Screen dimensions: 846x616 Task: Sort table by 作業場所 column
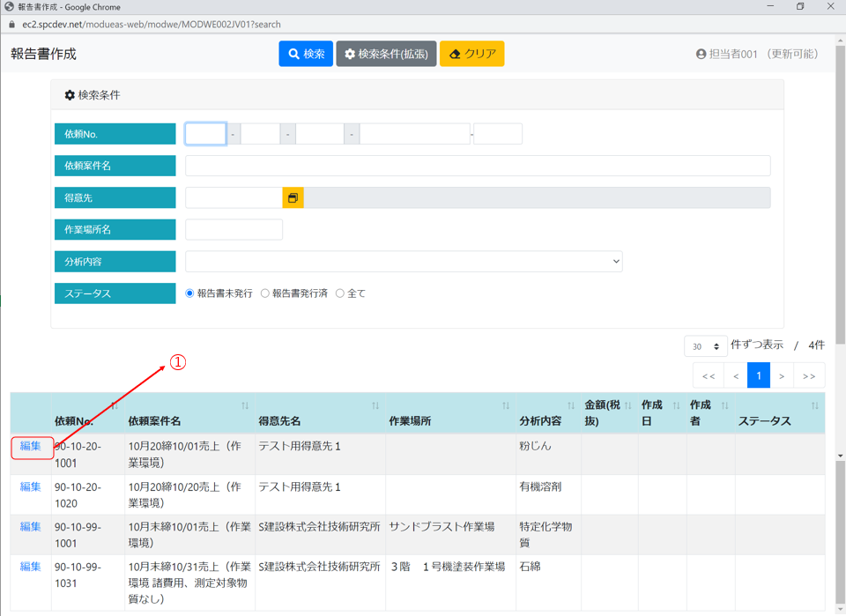[506, 405]
